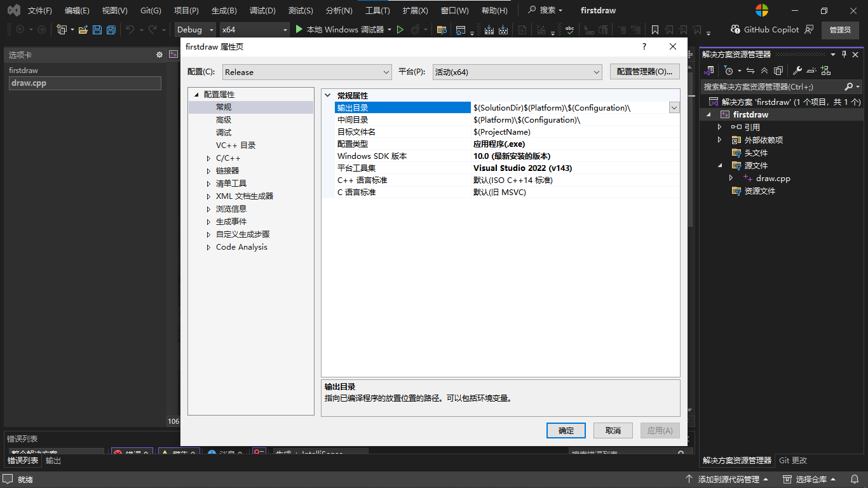Click the pending changes filter clock icon
This screenshot has width=868, height=488.
coord(729,71)
